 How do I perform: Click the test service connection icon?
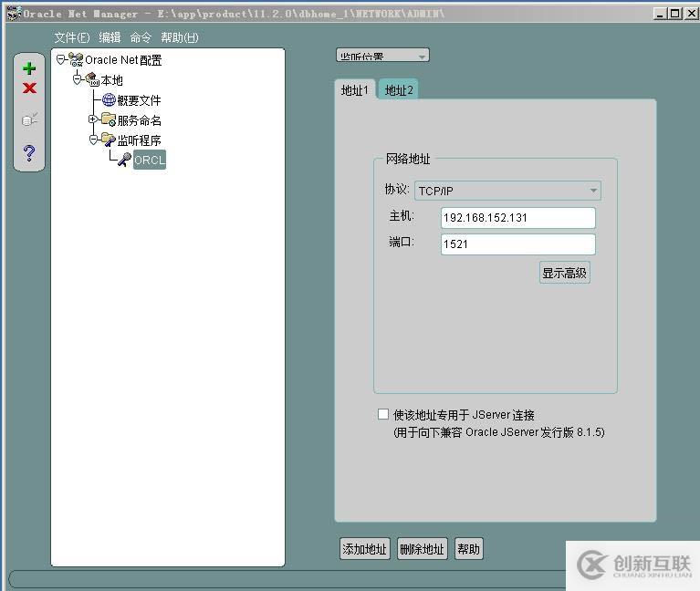(30, 119)
